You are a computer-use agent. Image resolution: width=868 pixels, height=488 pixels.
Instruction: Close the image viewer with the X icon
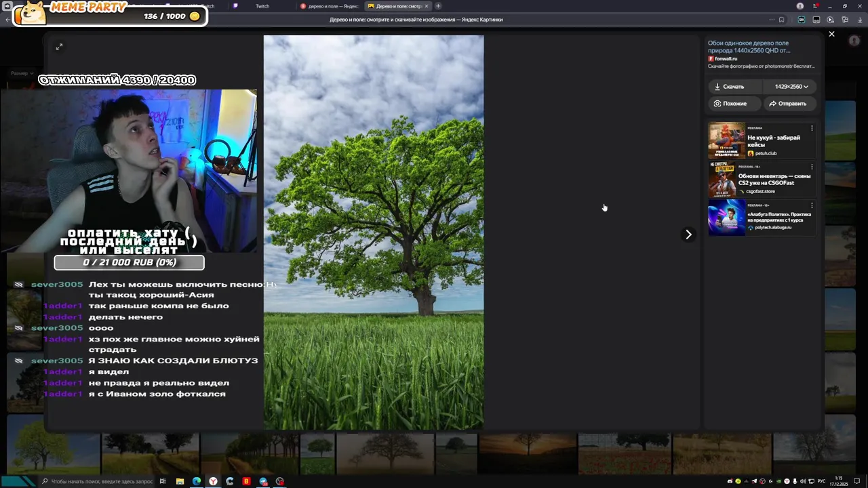tap(831, 34)
